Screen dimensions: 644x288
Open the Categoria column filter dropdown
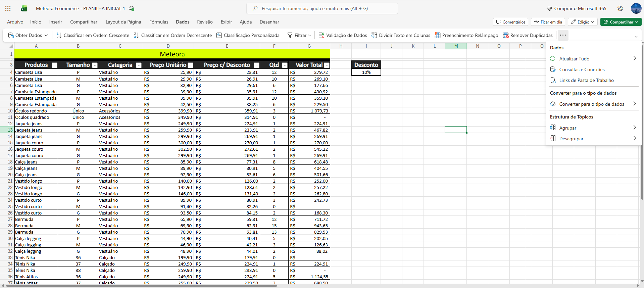coord(139,65)
